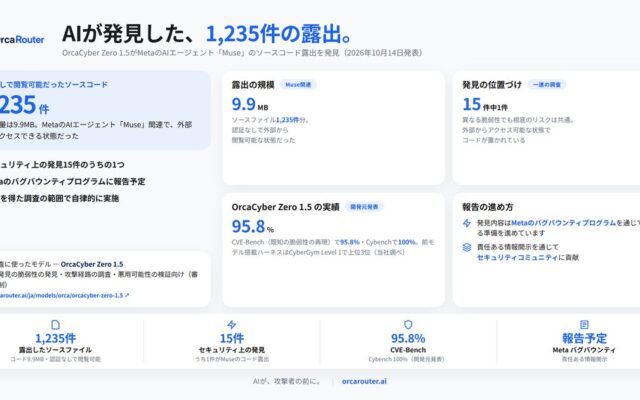Click bullet 発見15件のうちの1つ

point(62,164)
